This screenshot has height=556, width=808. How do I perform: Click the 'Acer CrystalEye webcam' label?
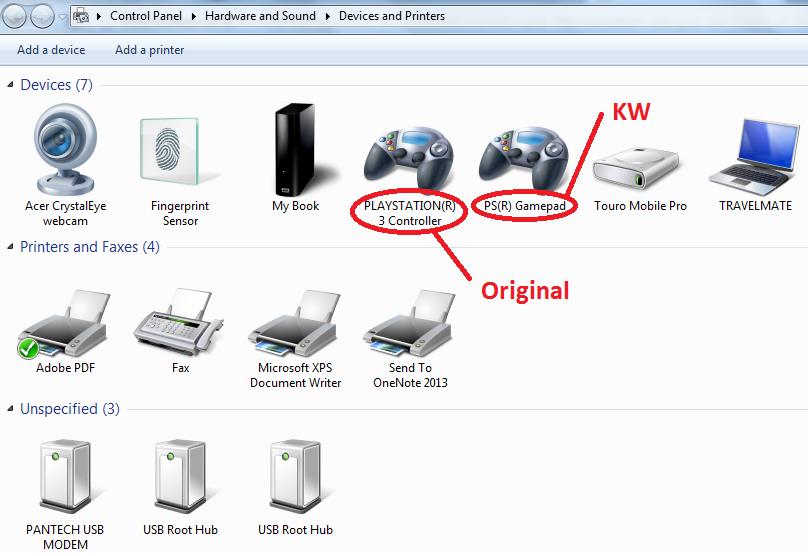(x=65, y=213)
